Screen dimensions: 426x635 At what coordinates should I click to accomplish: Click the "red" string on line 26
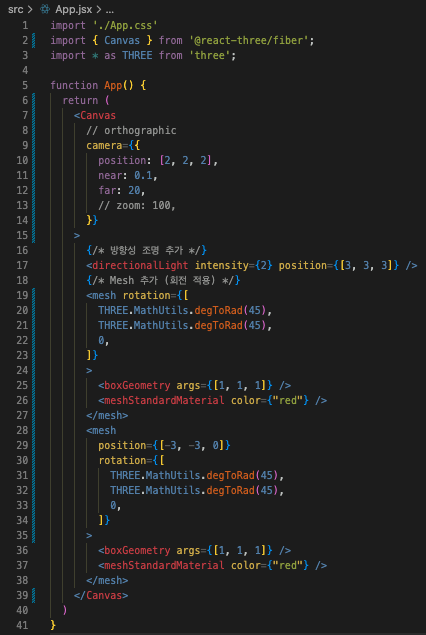click(x=290, y=400)
